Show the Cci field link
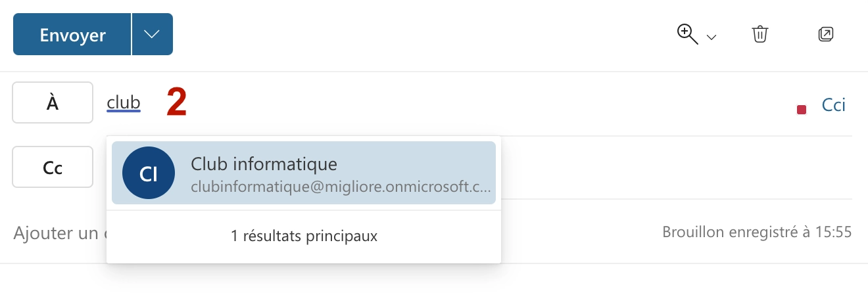This screenshot has width=868, height=293. coord(833,104)
